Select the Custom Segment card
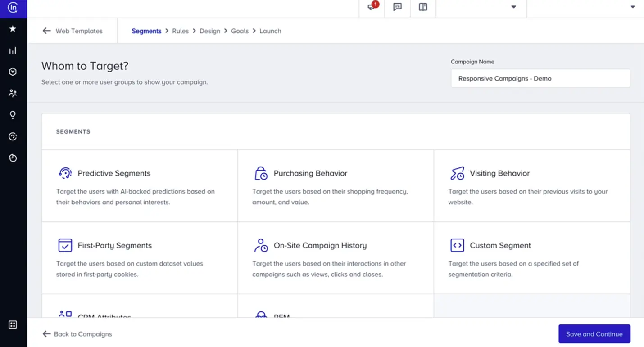The width and height of the screenshot is (644, 347). point(532,257)
